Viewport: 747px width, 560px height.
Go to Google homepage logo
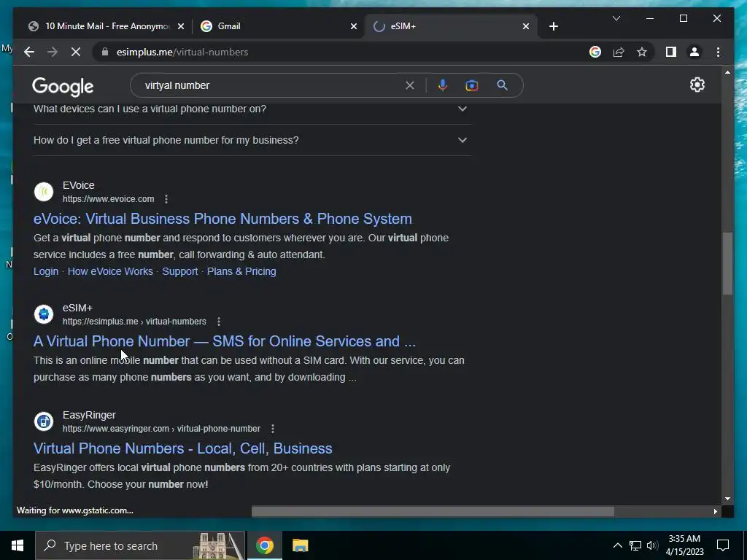point(63,86)
